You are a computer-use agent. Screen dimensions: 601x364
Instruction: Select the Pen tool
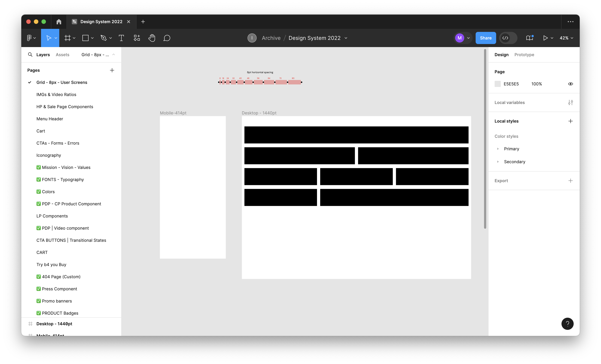[x=103, y=38]
